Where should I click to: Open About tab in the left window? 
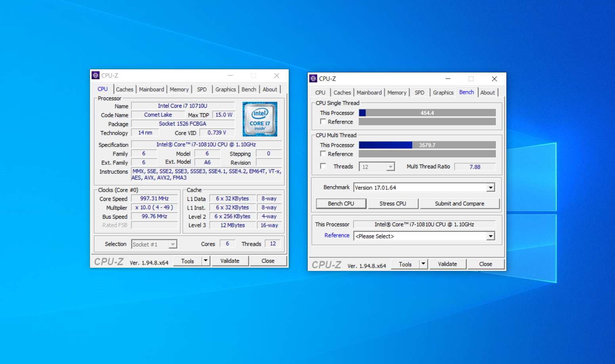pyautogui.click(x=270, y=90)
